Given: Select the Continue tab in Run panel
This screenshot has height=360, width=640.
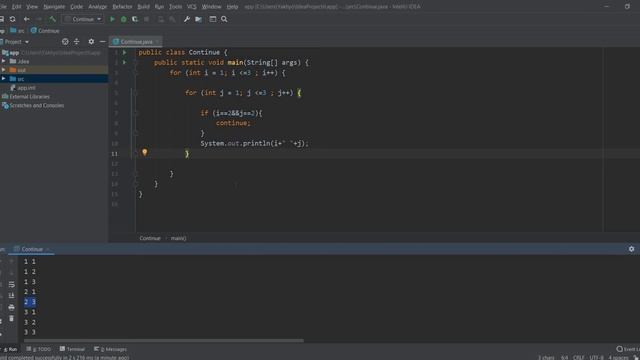Looking at the screenshot, I should point(32,249).
